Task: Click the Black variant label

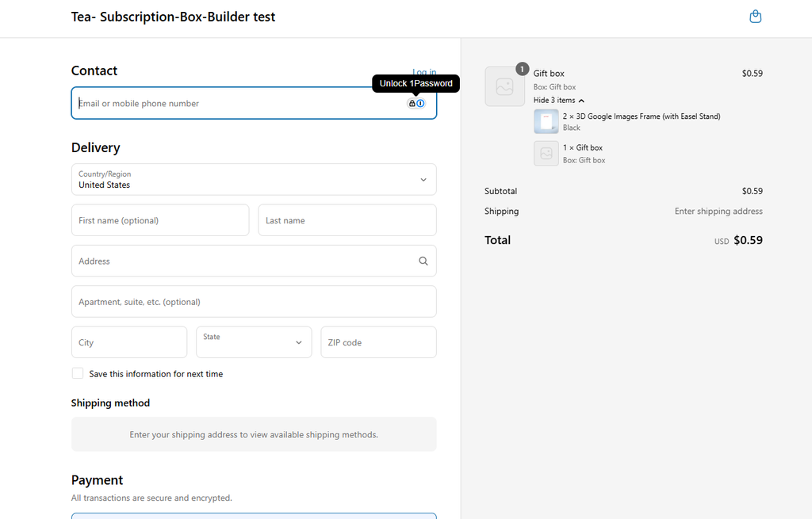Action: pos(572,128)
